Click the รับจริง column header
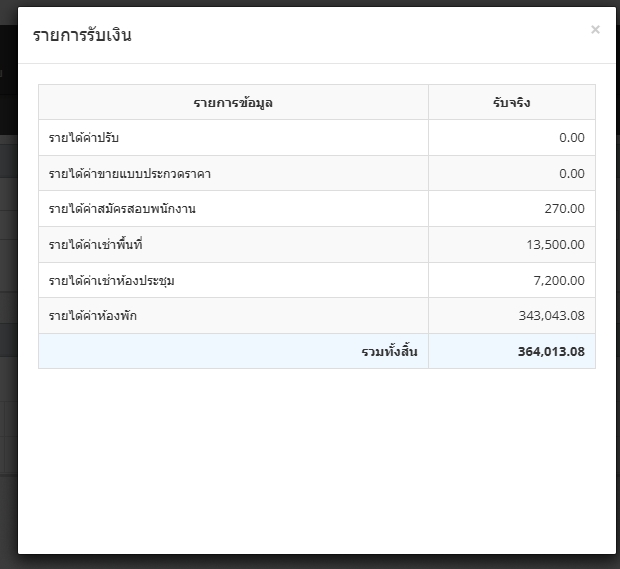This screenshot has width=620, height=569. pos(511,102)
